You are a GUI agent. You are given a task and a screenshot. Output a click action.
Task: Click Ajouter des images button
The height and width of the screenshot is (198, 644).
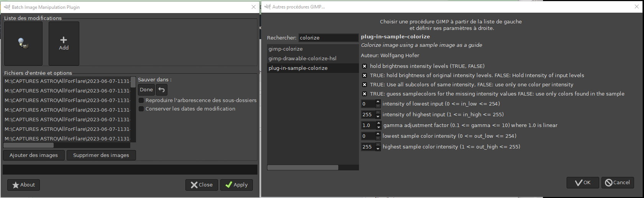34,155
